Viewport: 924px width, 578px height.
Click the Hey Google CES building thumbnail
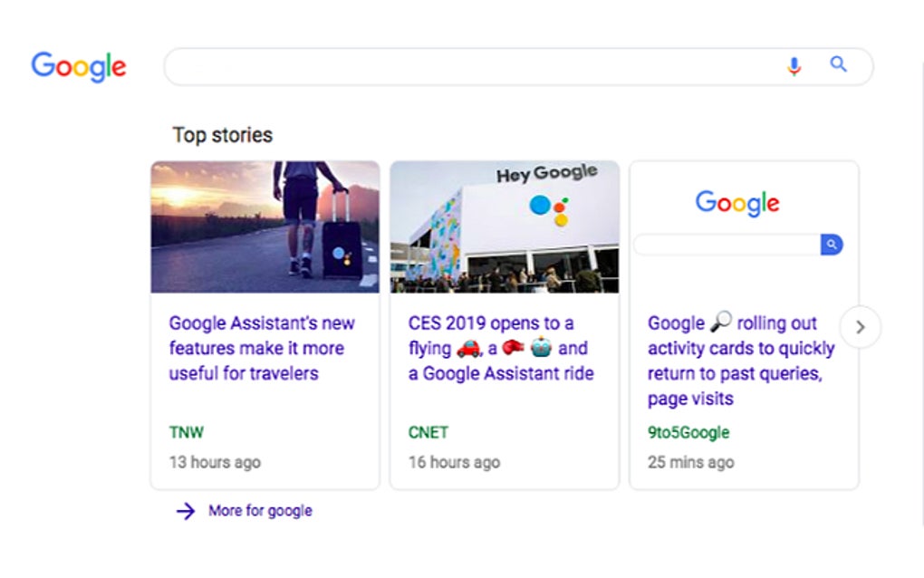504,226
